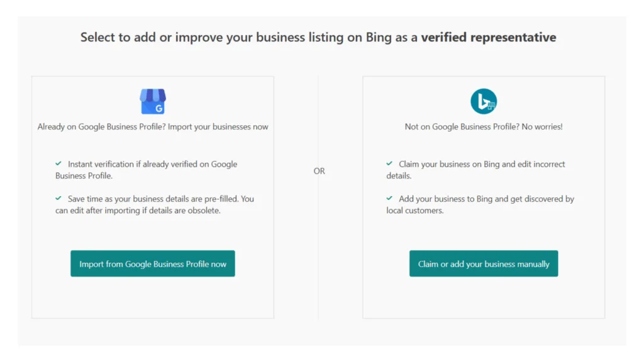This screenshot has height=362, width=644.
Task: Click Import from Google Business Profile now button
Action: tap(152, 263)
